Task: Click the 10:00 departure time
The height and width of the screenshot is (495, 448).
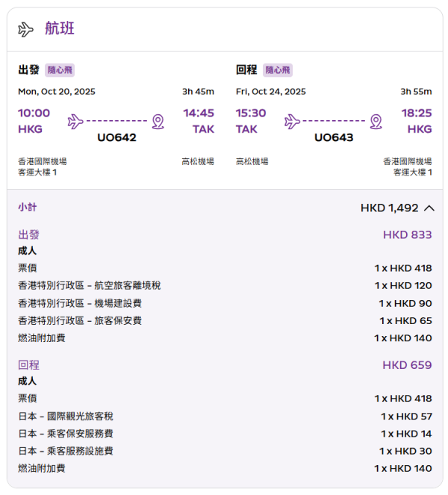Action: (34, 113)
